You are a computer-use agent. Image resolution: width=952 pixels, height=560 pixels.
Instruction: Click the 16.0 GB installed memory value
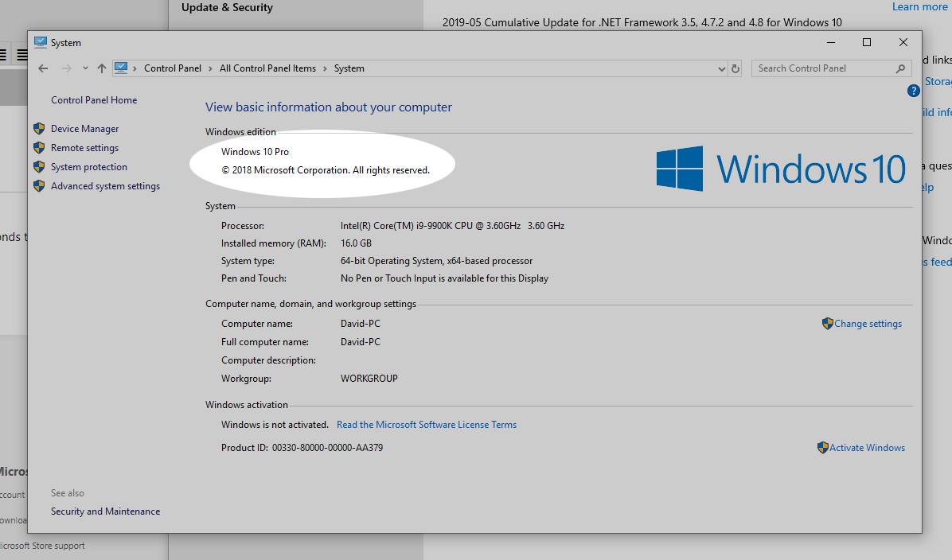coord(356,243)
